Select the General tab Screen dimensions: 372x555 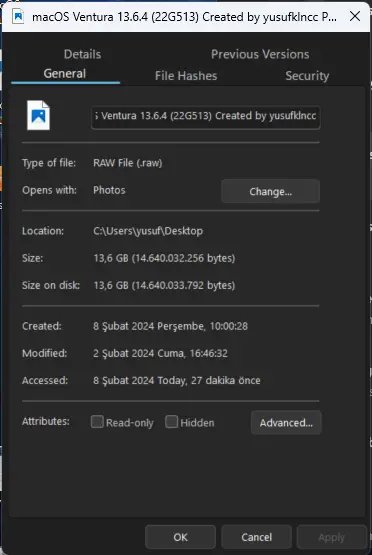pyautogui.click(x=65, y=73)
